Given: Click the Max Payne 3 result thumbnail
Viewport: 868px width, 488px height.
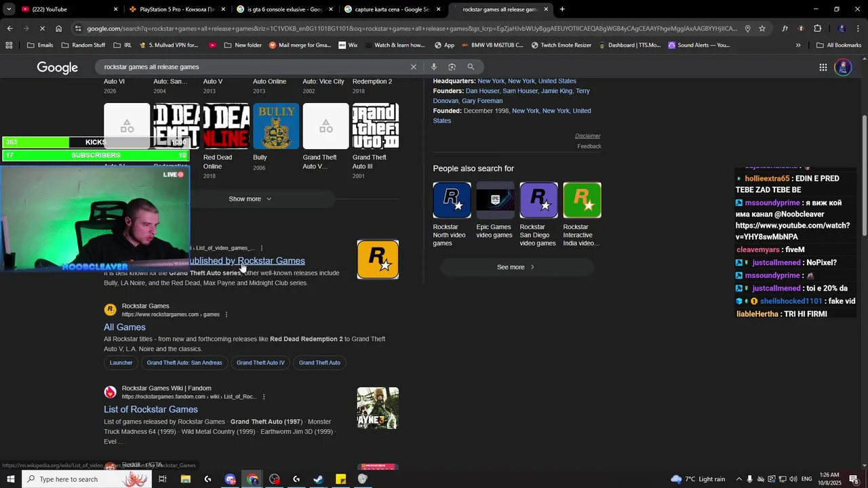Looking at the screenshot, I should [378, 408].
